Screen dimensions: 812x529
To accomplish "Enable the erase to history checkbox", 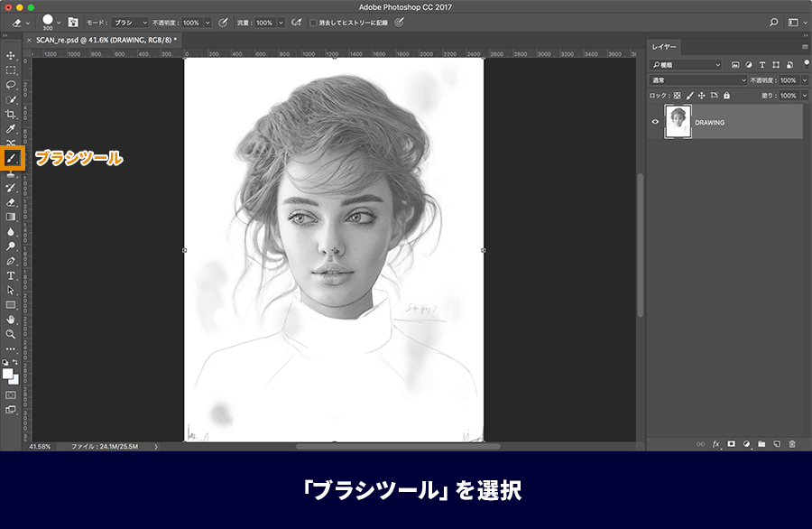I will click(313, 23).
